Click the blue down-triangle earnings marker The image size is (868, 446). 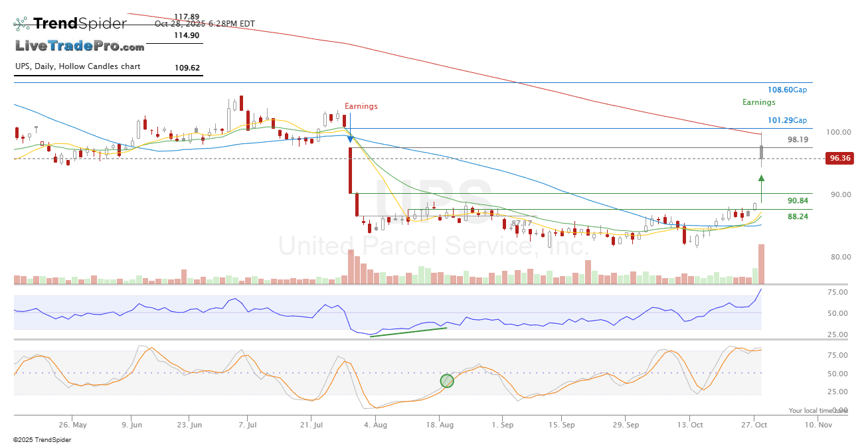(x=350, y=139)
